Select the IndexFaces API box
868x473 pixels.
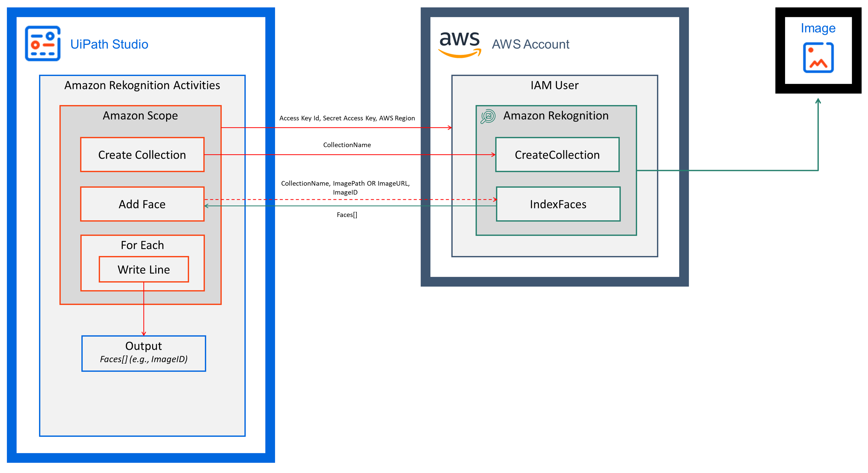pos(558,204)
